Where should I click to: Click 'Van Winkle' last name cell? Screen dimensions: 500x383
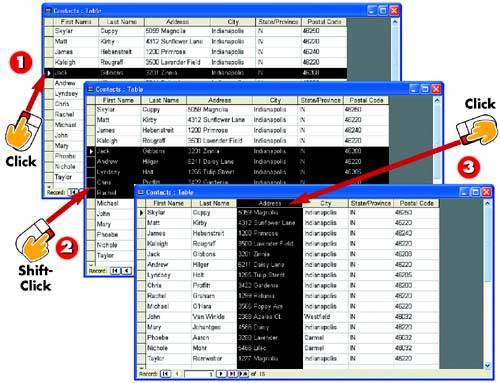click(214, 317)
